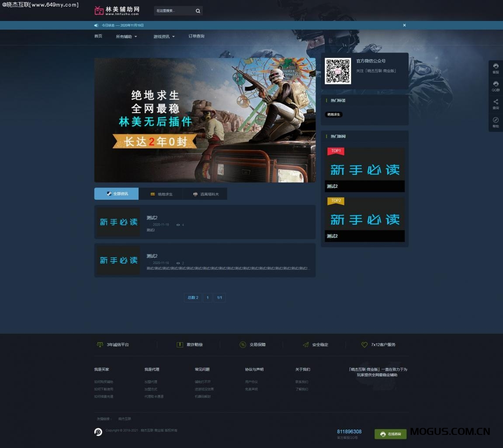Select the 绝地求生 hot tag
This screenshot has width=503, height=448.
333,115
